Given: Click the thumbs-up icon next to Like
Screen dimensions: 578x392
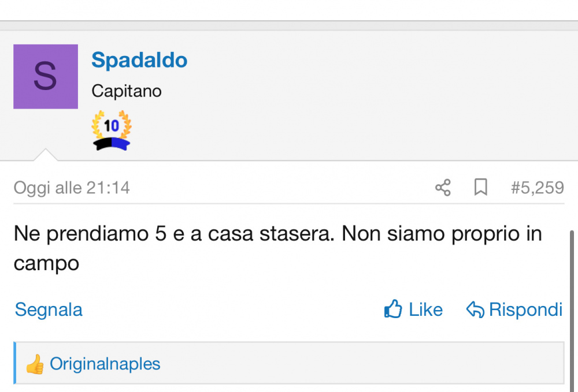Looking at the screenshot, I should point(393,309).
